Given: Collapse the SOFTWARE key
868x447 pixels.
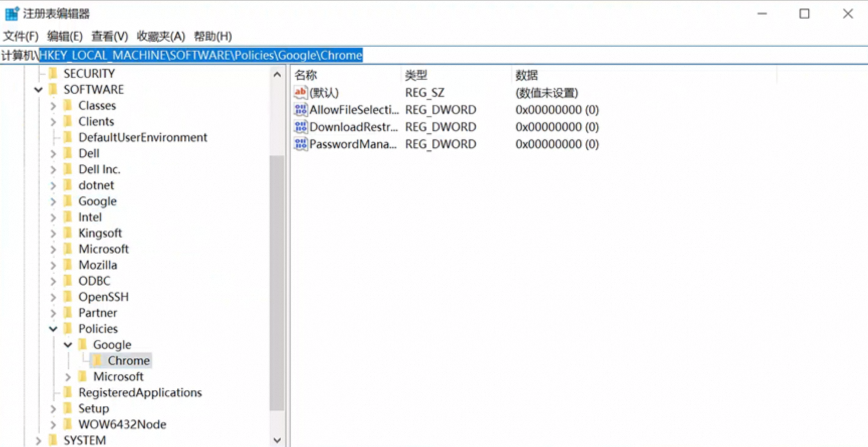Looking at the screenshot, I should [38, 90].
